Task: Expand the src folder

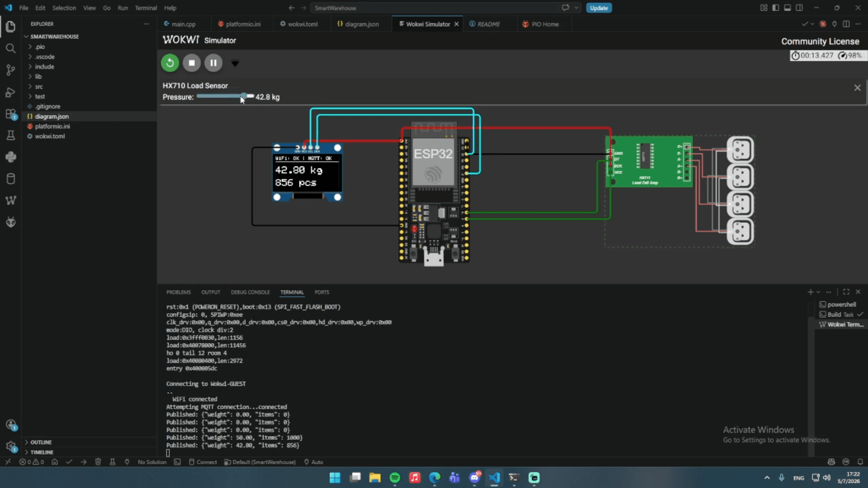Action: click(39, 86)
